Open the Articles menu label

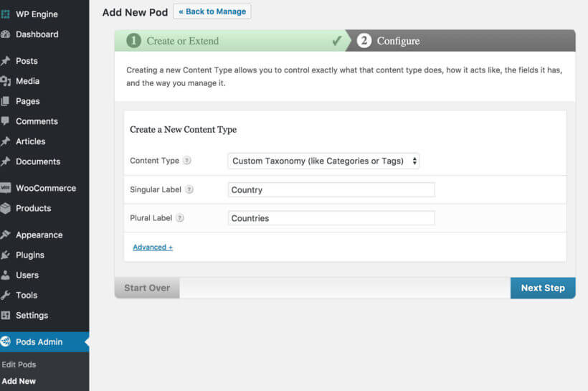(30, 141)
